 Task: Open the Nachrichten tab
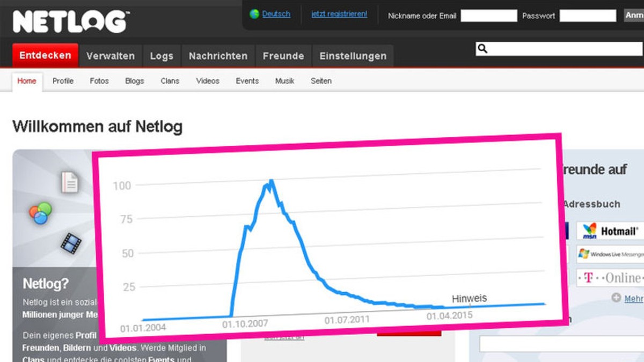218,56
